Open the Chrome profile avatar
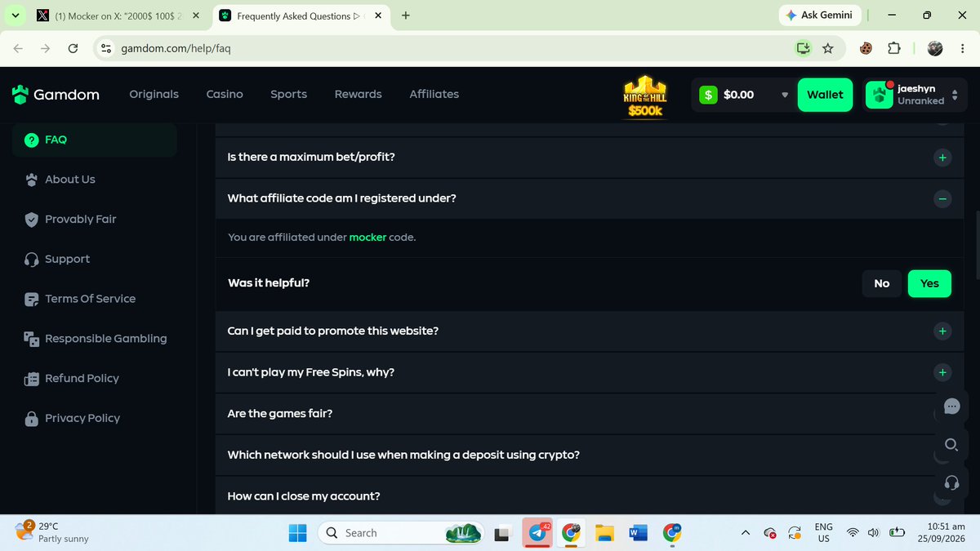Screen dimensions: 980x551 [935, 48]
